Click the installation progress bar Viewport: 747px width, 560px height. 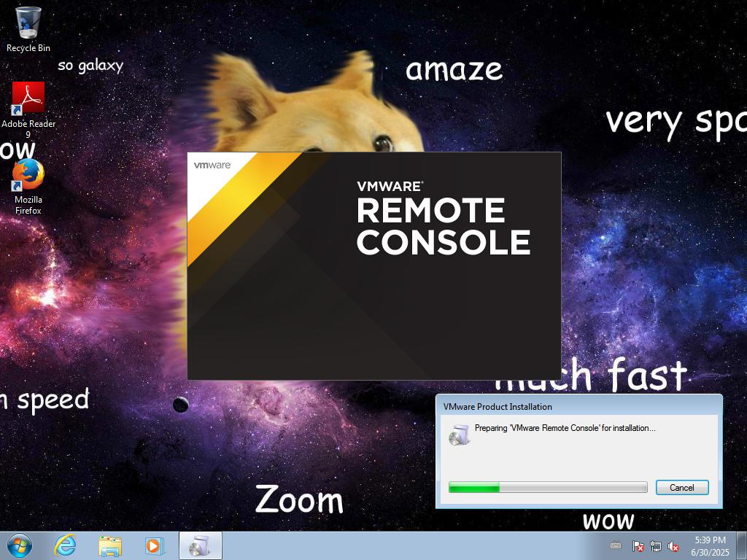coord(547,487)
